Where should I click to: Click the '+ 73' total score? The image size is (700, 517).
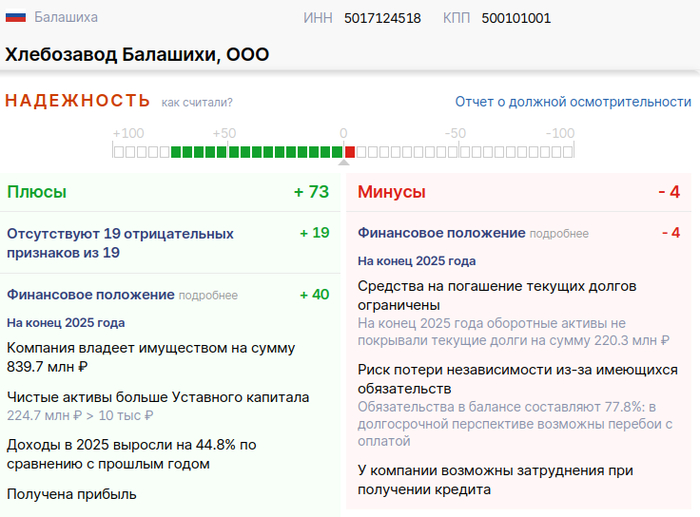(311, 192)
